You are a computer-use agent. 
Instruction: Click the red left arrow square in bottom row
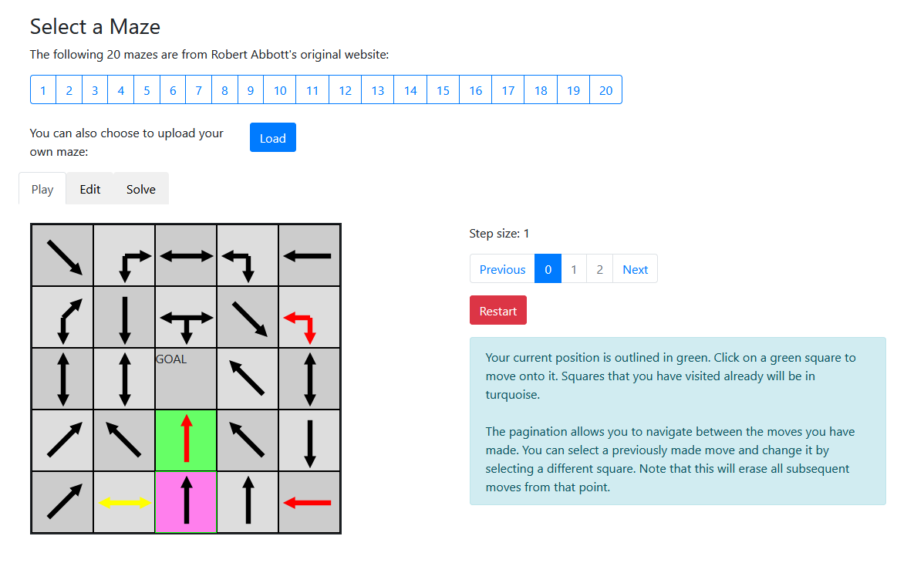(x=309, y=502)
